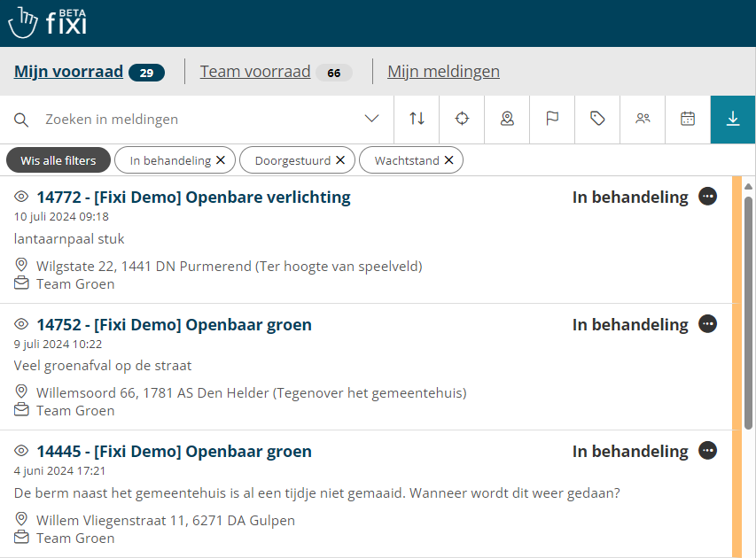The height and width of the screenshot is (558, 756).
Task: Click the date '10 juli 2024 09:18'
Action: (x=61, y=217)
